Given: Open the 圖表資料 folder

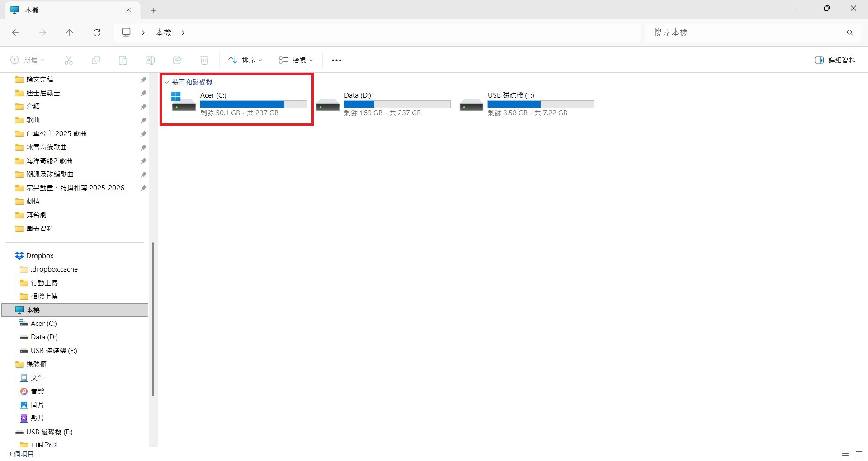Looking at the screenshot, I should (40, 229).
